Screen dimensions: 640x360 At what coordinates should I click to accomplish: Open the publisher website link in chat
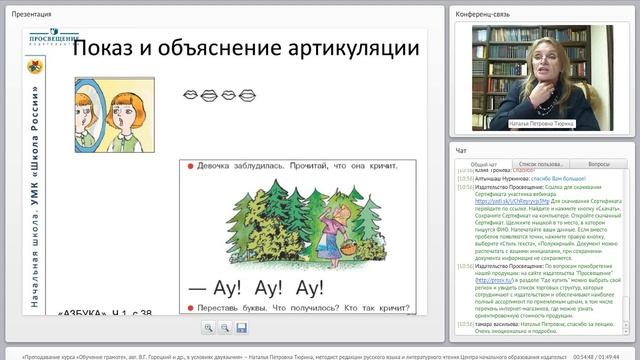(x=494, y=280)
